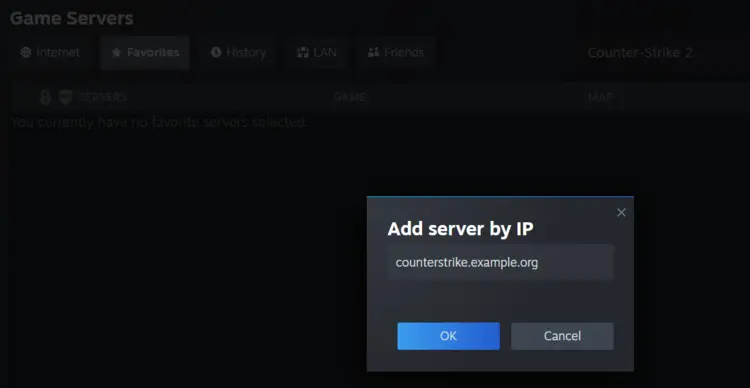Click the server IP address input field
Screen dimensions: 750x388
[x=500, y=263]
